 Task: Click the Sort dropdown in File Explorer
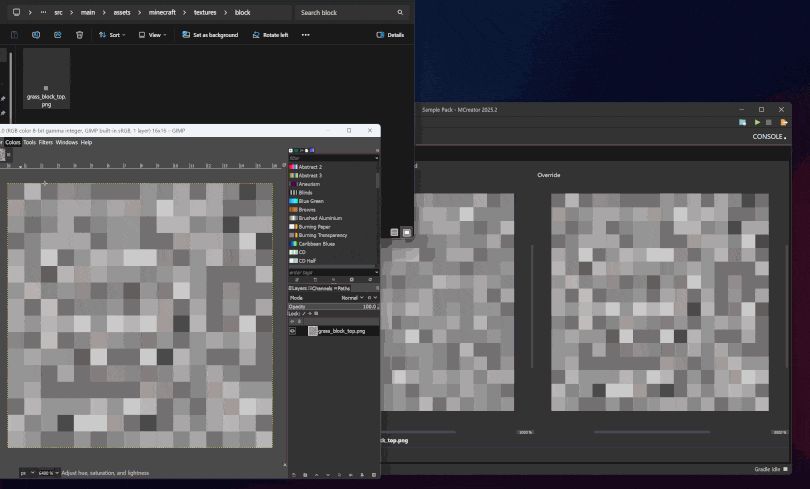click(112, 35)
